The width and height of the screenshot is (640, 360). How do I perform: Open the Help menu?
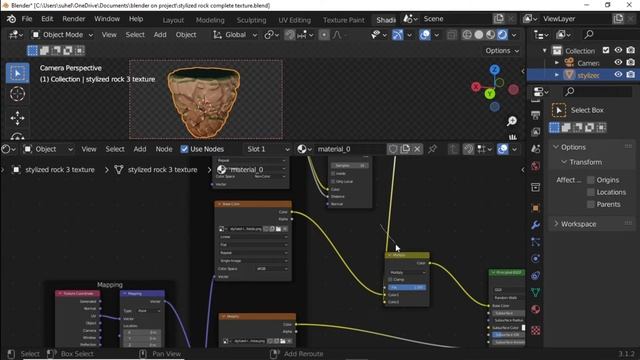pyautogui.click(x=136, y=19)
